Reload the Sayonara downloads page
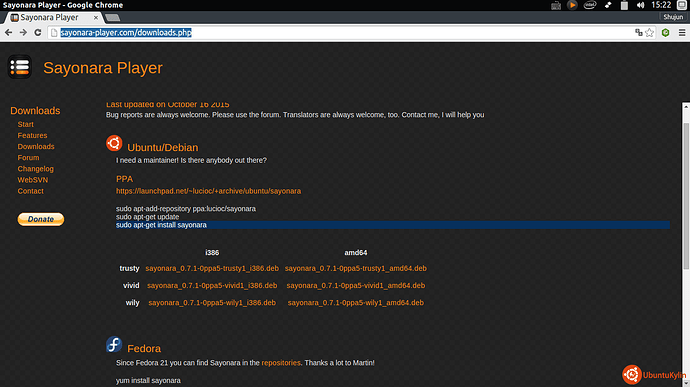The height and width of the screenshot is (387, 690). click(38, 33)
